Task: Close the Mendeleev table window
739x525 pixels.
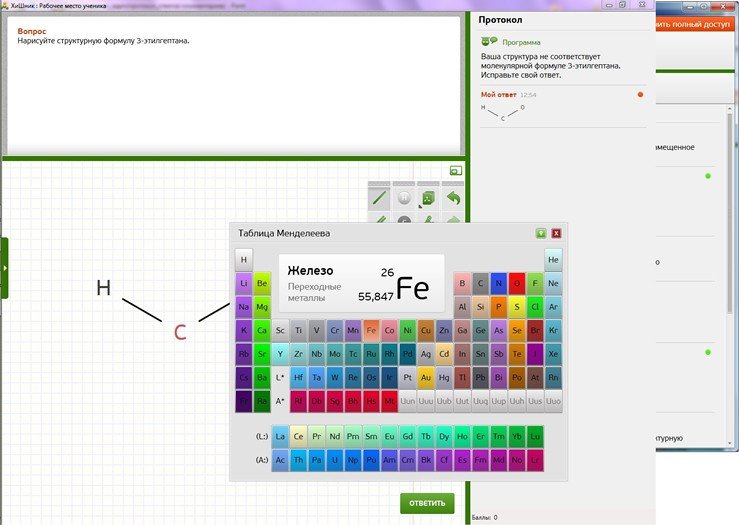Action: point(556,233)
